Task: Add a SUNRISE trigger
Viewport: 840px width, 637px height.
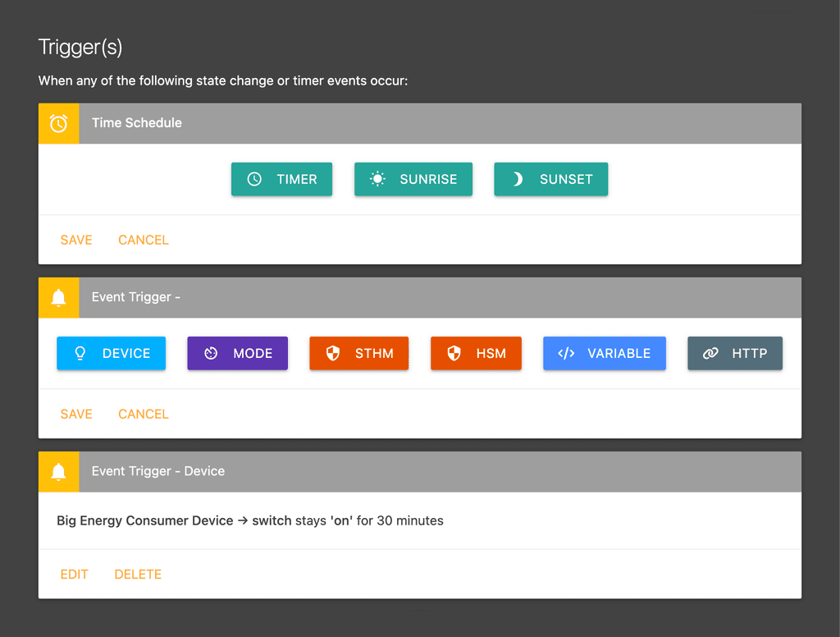Action: [413, 179]
